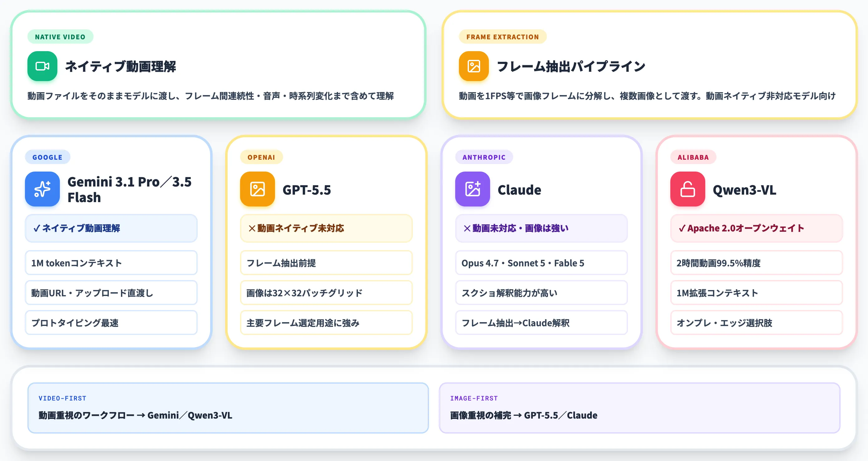The height and width of the screenshot is (461, 868).
Task: Click the Gemini 3.1 Pro／3.5 Flash title
Action: tap(129, 189)
